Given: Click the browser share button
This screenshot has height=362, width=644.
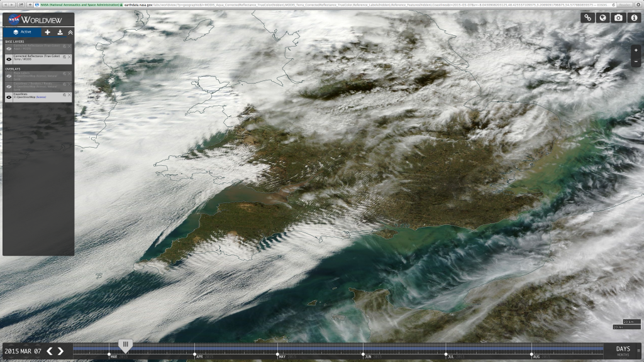Looking at the screenshot, I should pos(21,4).
